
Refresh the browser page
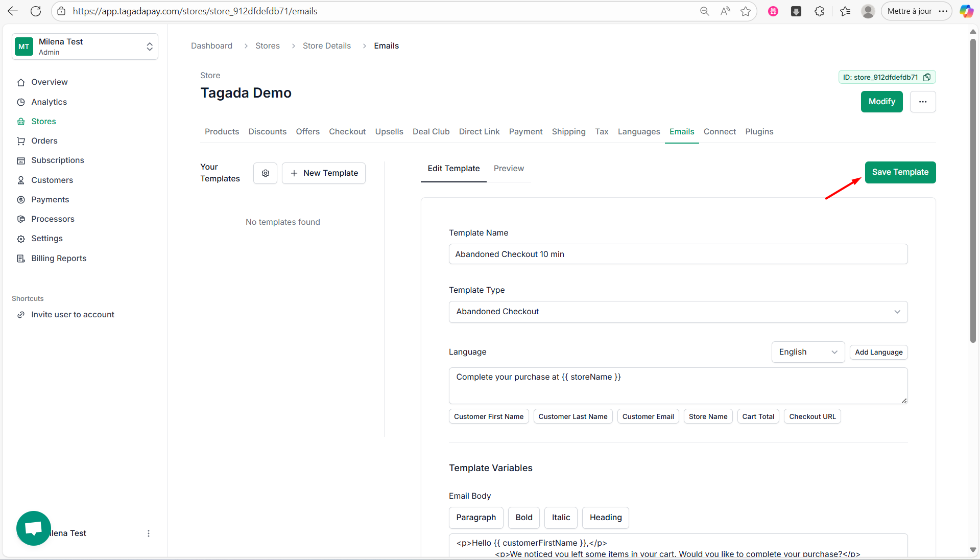pyautogui.click(x=36, y=11)
